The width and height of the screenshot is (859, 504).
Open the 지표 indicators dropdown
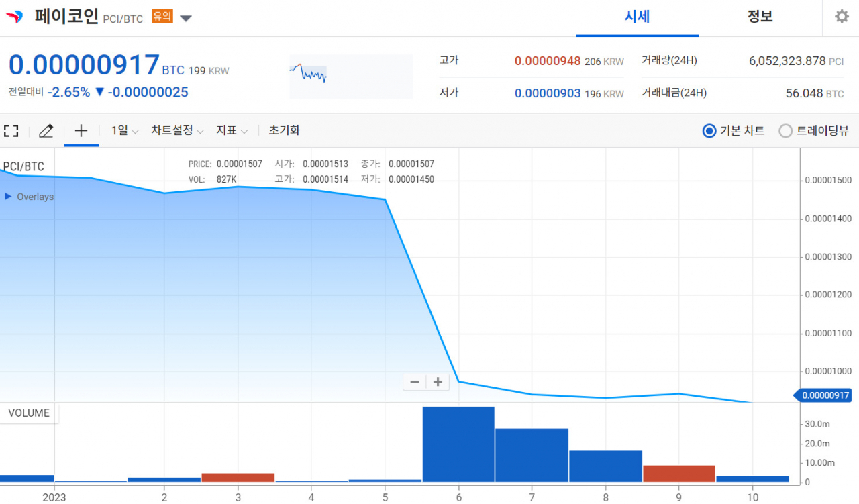(x=228, y=131)
